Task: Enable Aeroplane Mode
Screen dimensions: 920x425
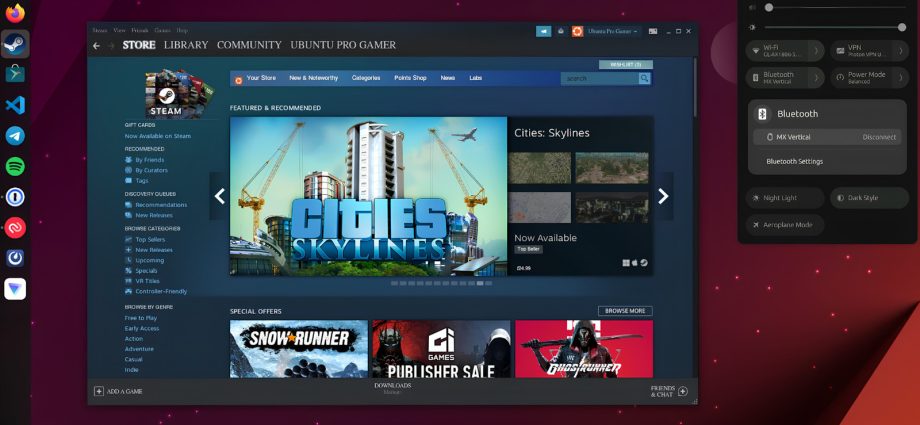Action: pos(785,225)
